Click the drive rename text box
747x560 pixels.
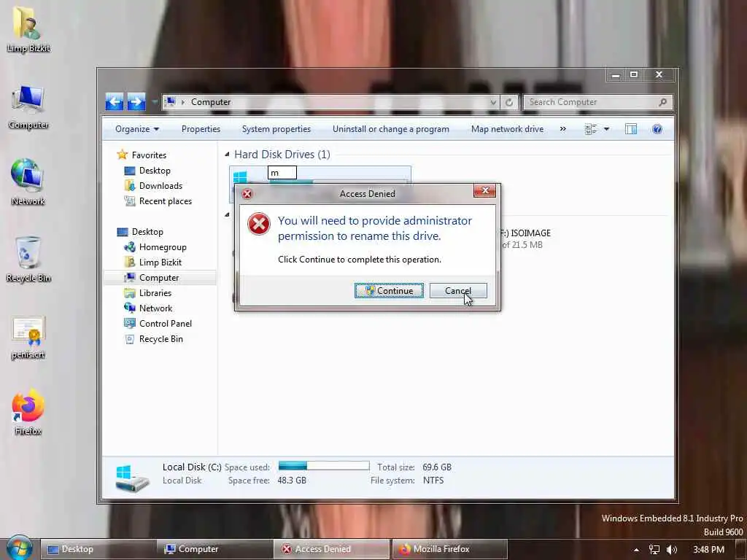pyautogui.click(x=282, y=172)
